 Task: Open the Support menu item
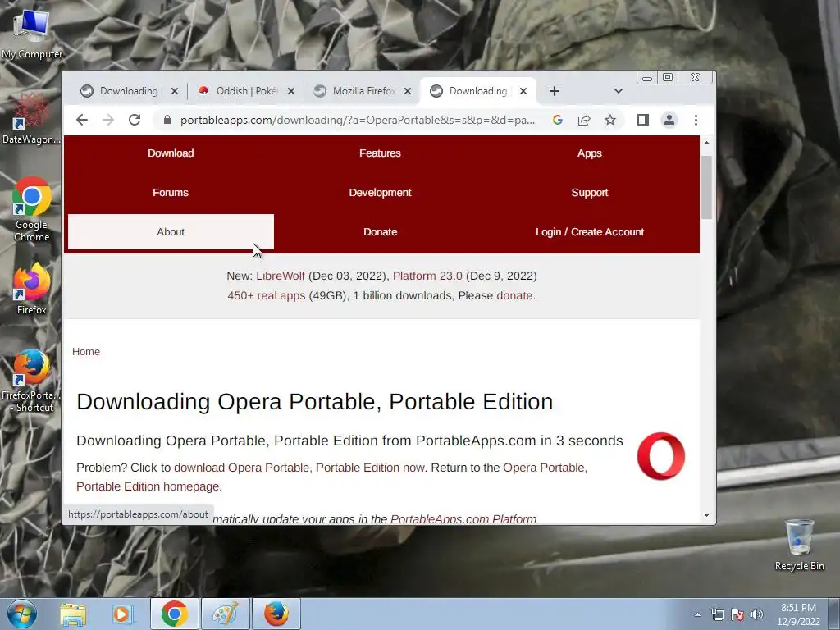589,192
